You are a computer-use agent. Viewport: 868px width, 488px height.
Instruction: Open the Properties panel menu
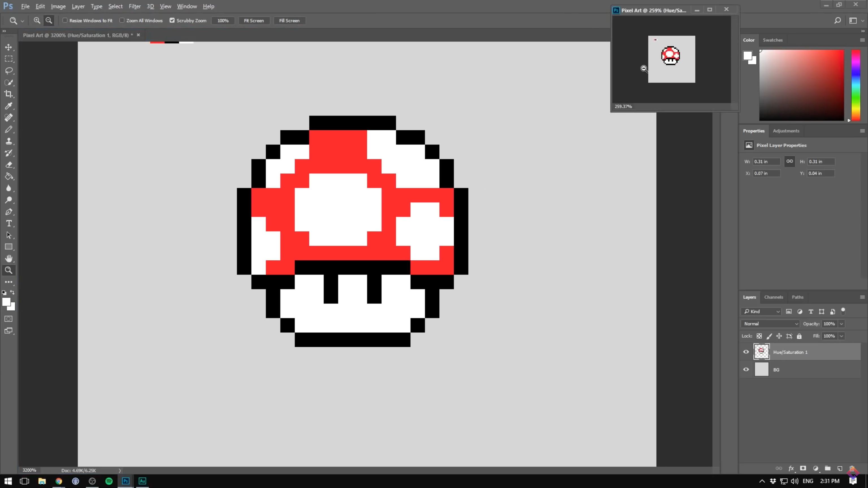pyautogui.click(x=862, y=131)
